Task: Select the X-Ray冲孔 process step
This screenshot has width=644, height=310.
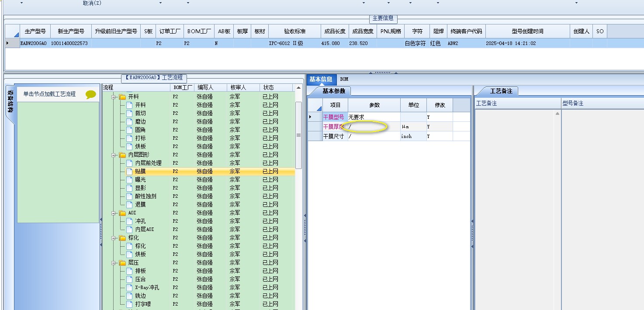Action: (x=147, y=287)
